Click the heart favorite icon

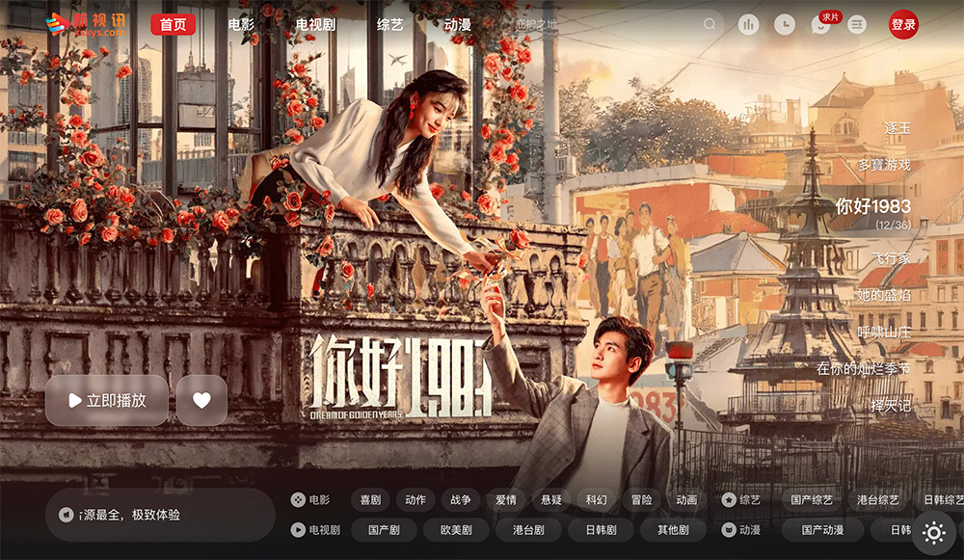pyautogui.click(x=201, y=400)
